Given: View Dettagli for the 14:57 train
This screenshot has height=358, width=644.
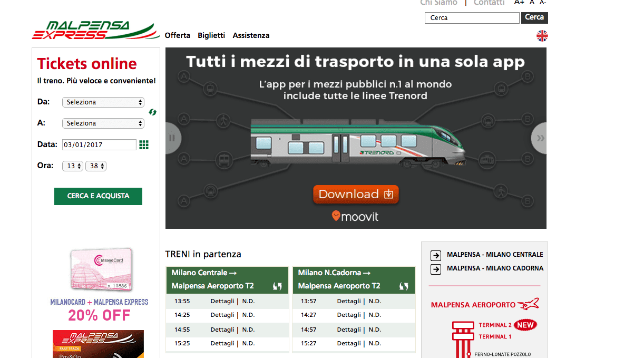Looking at the screenshot, I should (x=349, y=330).
